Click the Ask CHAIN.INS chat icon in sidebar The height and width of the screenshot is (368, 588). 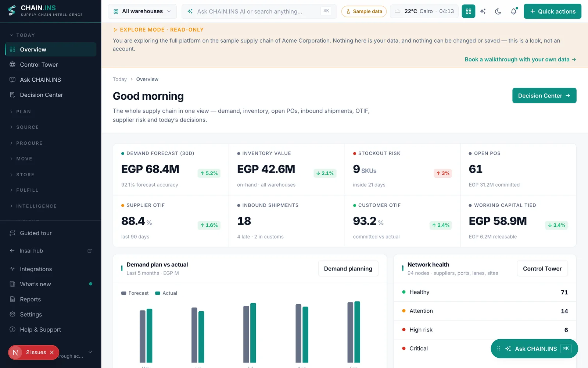tap(12, 79)
